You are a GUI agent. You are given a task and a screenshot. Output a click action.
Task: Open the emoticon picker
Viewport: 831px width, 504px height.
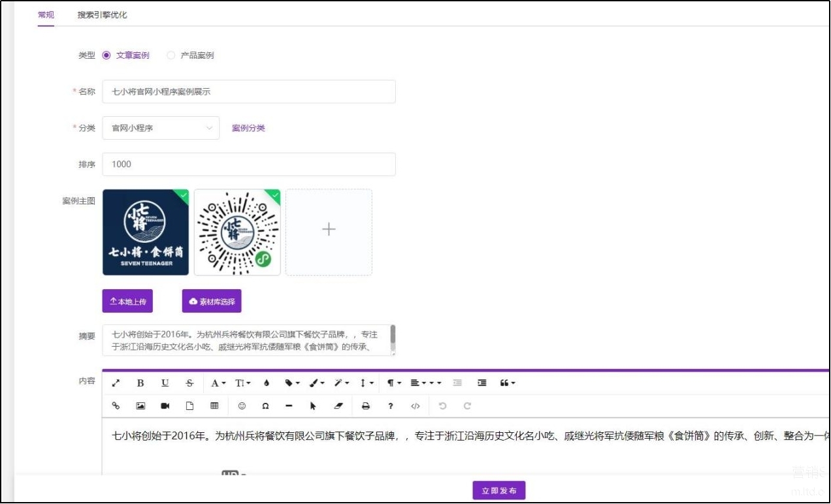(x=242, y=406)
